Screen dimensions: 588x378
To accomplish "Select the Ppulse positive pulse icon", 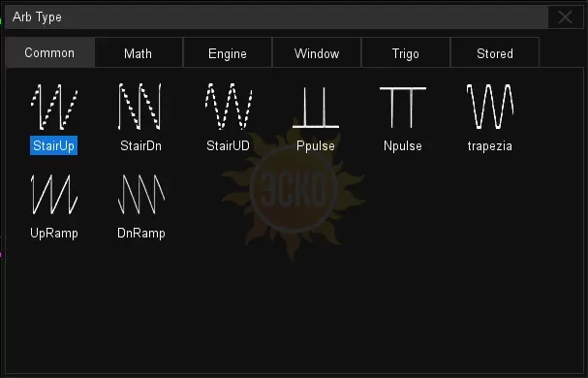I will (x=316, y=108).
